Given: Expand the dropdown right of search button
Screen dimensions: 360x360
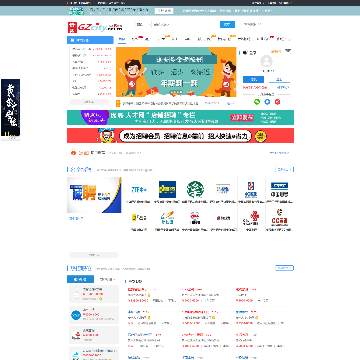Looking at the screenshot, I should pos(252,24).
